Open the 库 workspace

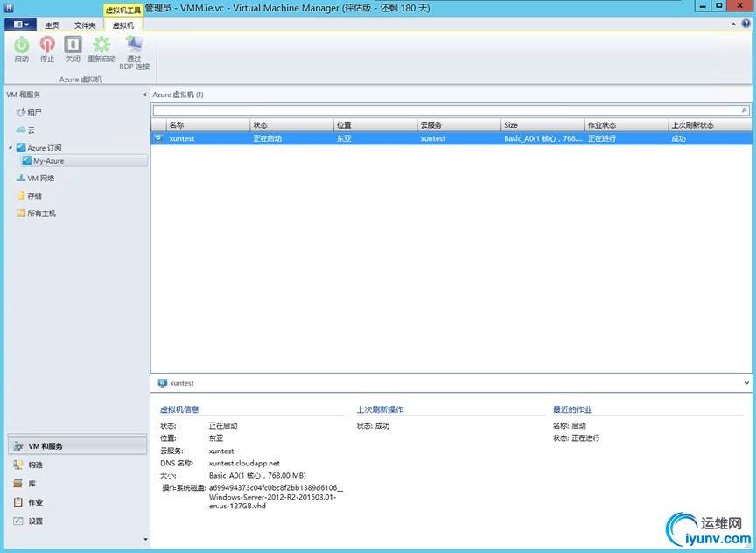point(78,484)
